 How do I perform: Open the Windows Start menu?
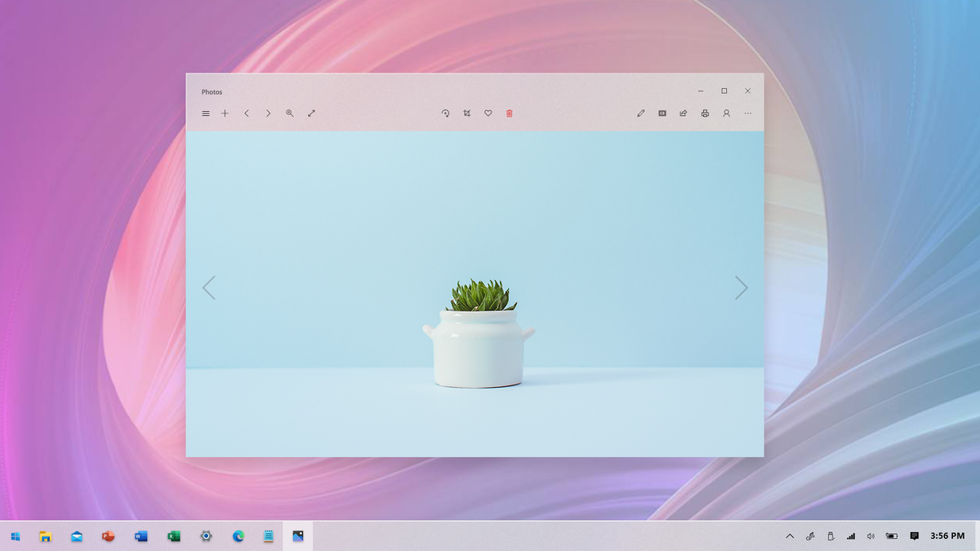(x=16, y=536)
